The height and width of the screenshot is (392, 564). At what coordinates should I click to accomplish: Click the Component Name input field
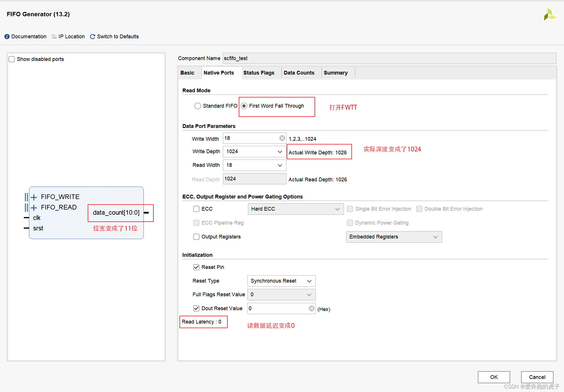pyautogui.click(x=389, y=58)
